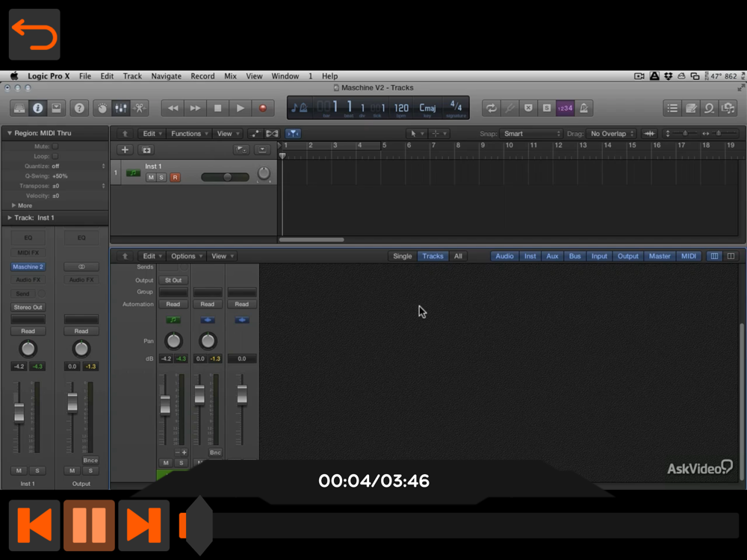
Task: Open the Window menu
Action: pos(285,76)
